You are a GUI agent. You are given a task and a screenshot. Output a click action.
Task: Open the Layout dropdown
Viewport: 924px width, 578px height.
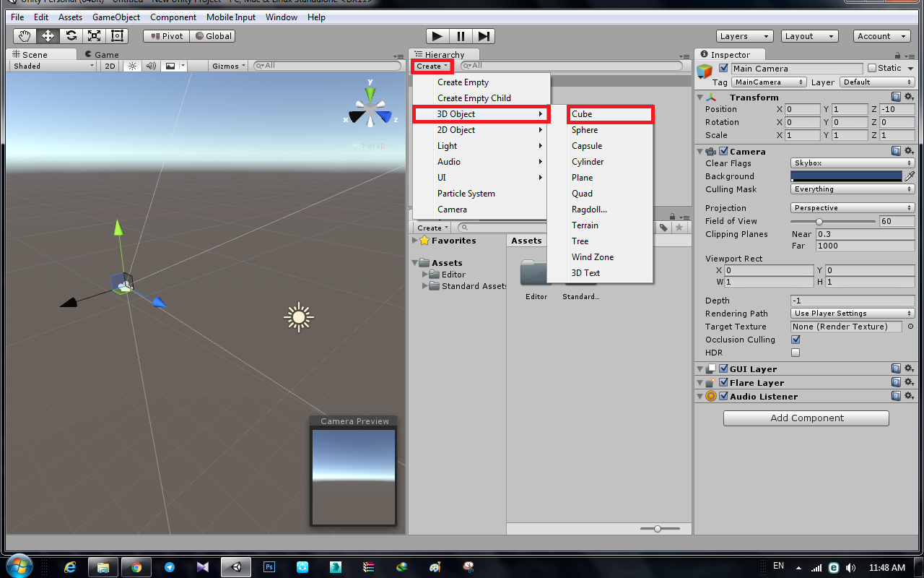(809, 36)
